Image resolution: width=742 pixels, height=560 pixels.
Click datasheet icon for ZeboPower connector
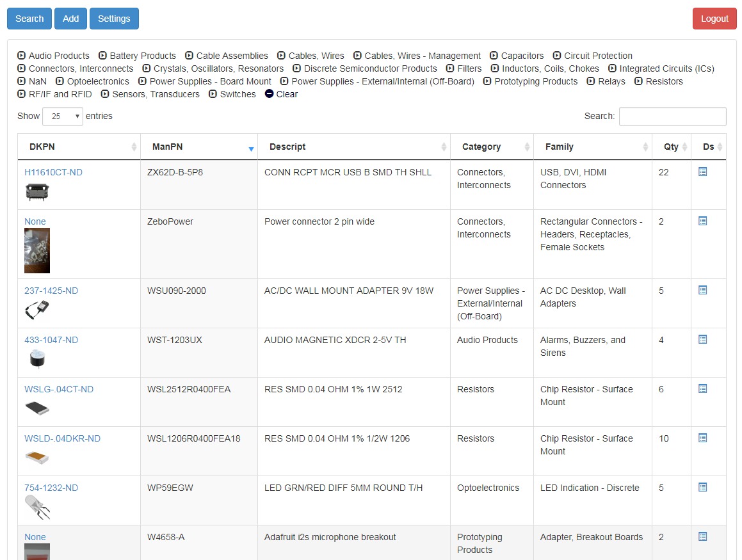click(702, 221)
